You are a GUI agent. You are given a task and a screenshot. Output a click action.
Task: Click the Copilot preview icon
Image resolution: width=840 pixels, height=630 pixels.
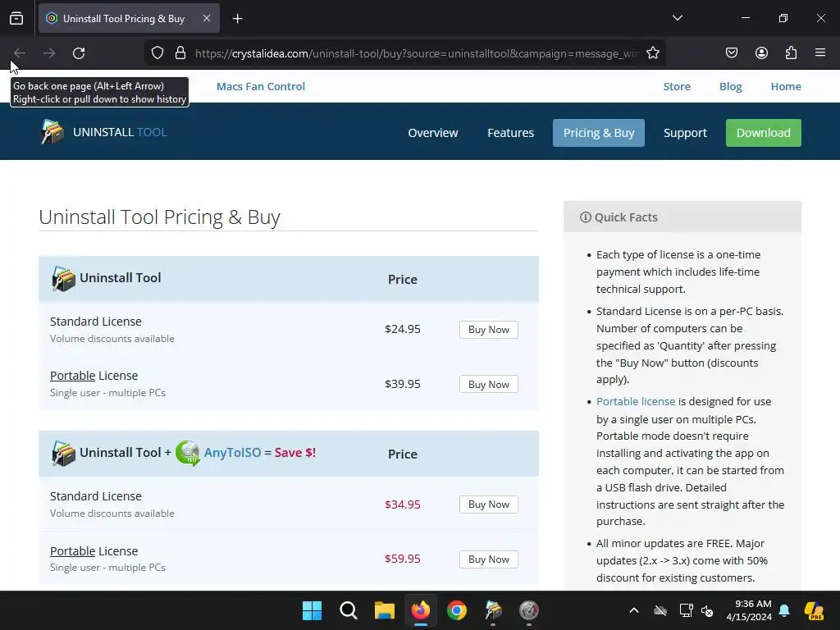[x=815, y=610]
